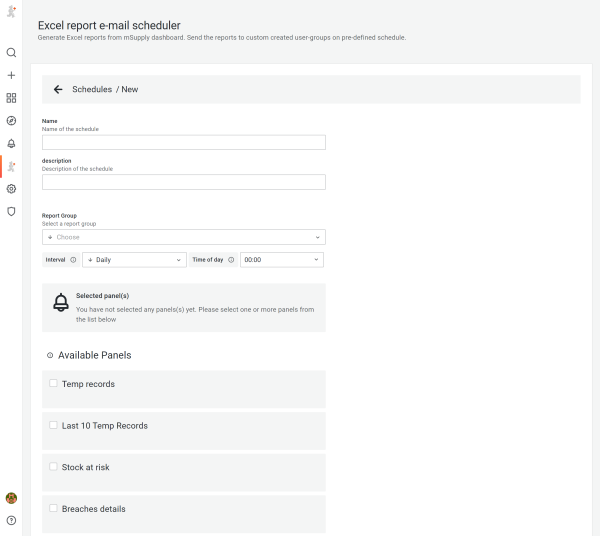Viewport: 600px width, 536px height.
Task: Expand the Interval Daily dropdown
Action: click(x=134, y=259)
